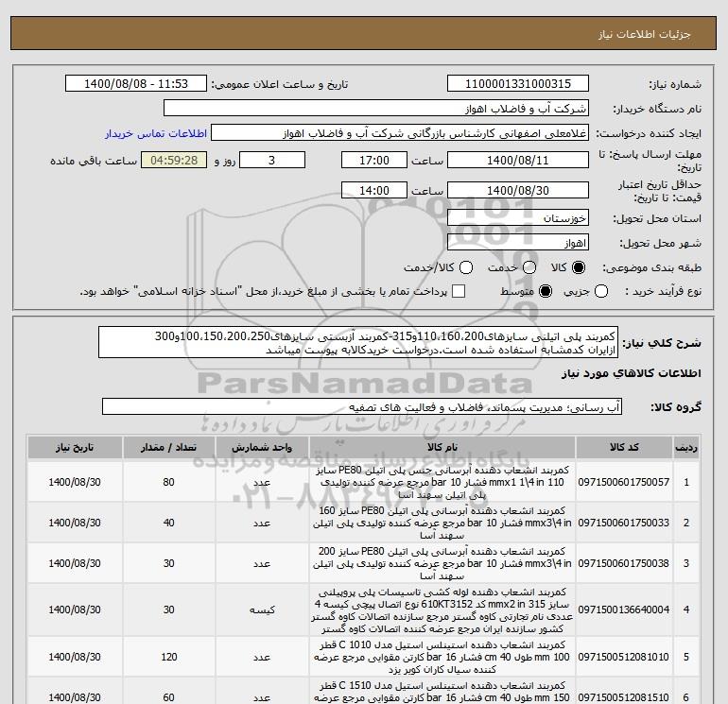This screenshot has height=704, width=728.
Task: Click the response time field 17:00
Action: pyautogui.click(x=374, y=160)
